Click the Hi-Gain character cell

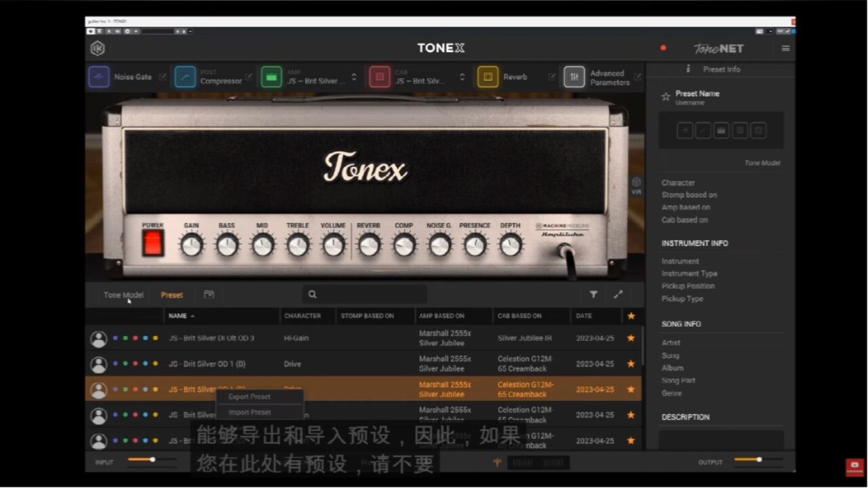click(296, 338)
